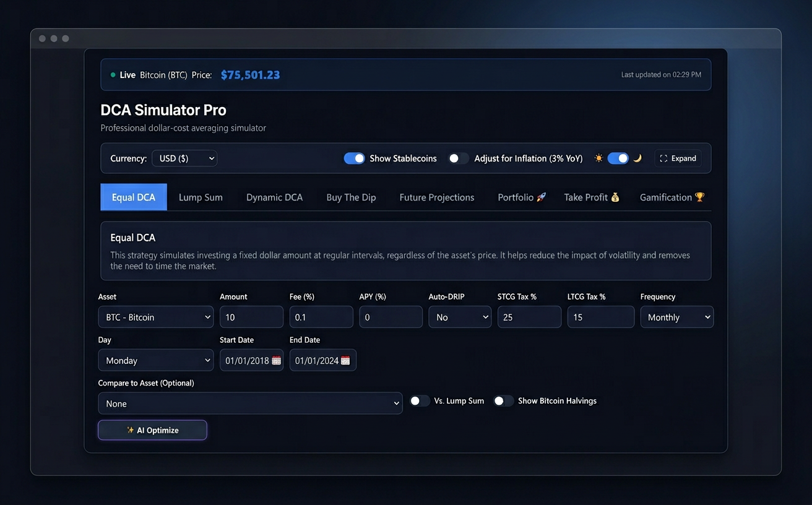The image size is (812, 505).
Task: Enable Adjust for Inflation
Action: [459, 158]
